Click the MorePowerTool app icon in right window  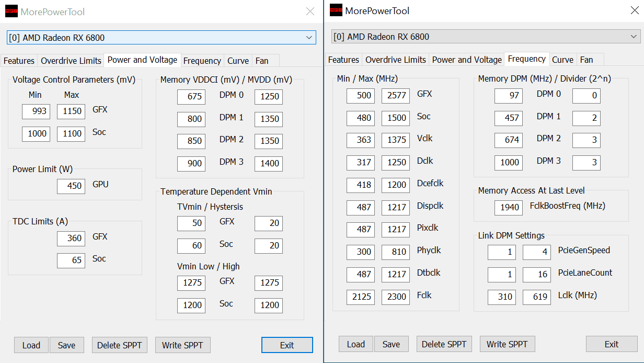336,10
